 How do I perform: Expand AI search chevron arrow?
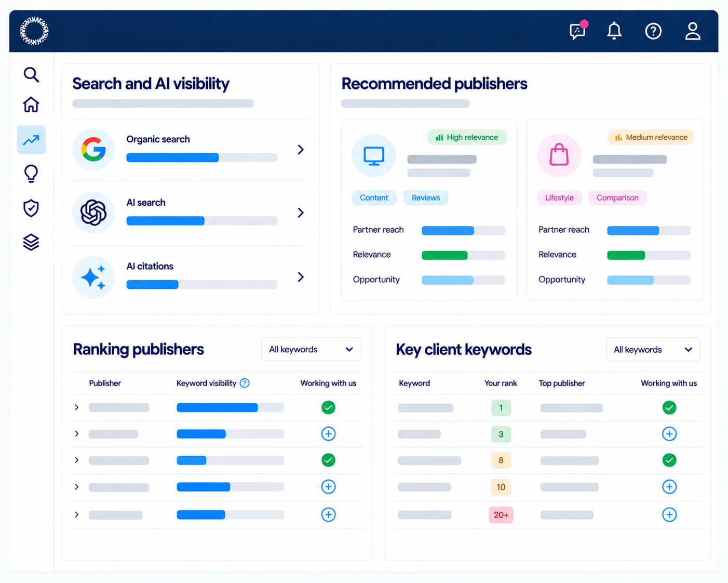[x=301, y=213]
